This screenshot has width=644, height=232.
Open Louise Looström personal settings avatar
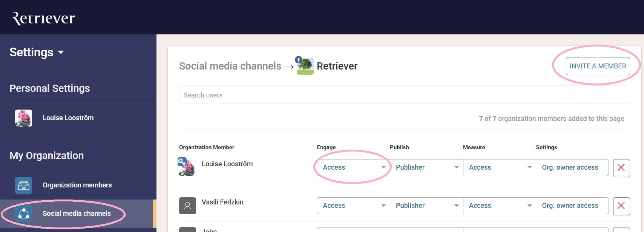23,118
